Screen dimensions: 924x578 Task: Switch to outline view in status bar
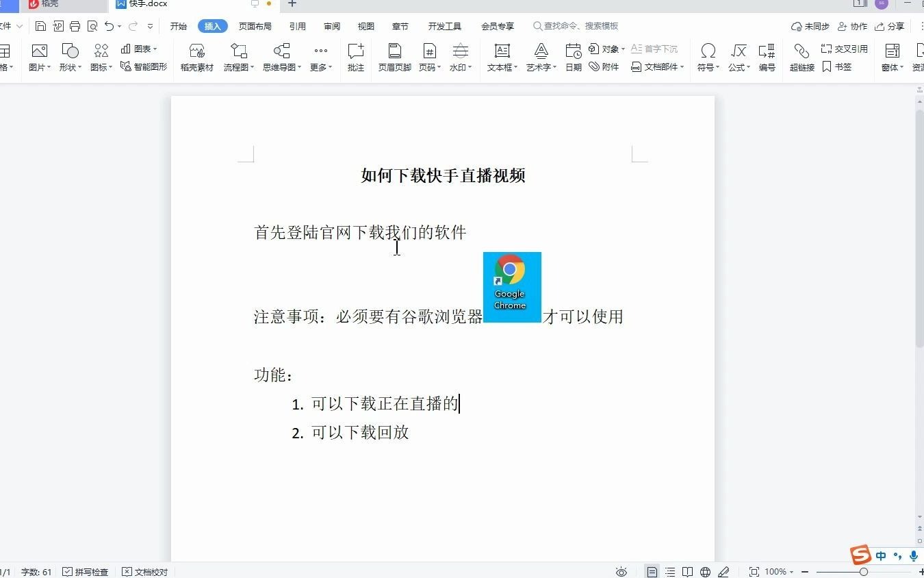click(x=670, y=572)
